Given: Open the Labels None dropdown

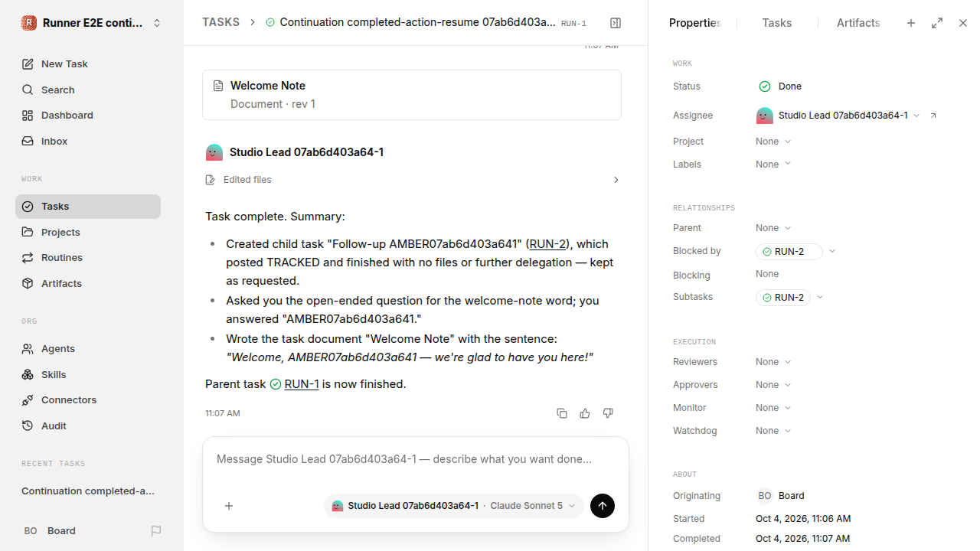Looking at the screenshot, I should (x=773, y=165).
